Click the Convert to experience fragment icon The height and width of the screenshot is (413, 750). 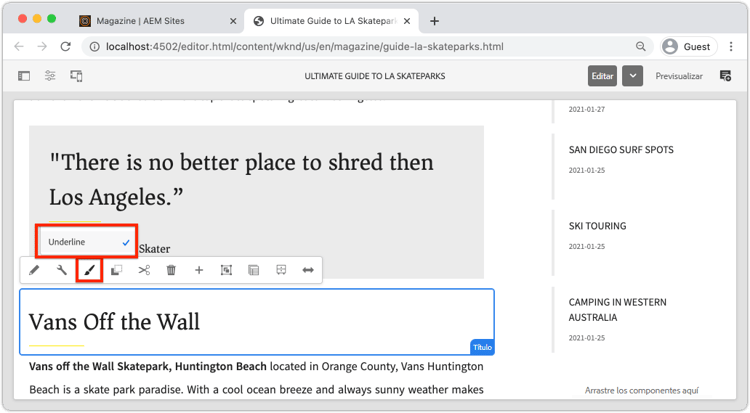click(281, 270)
